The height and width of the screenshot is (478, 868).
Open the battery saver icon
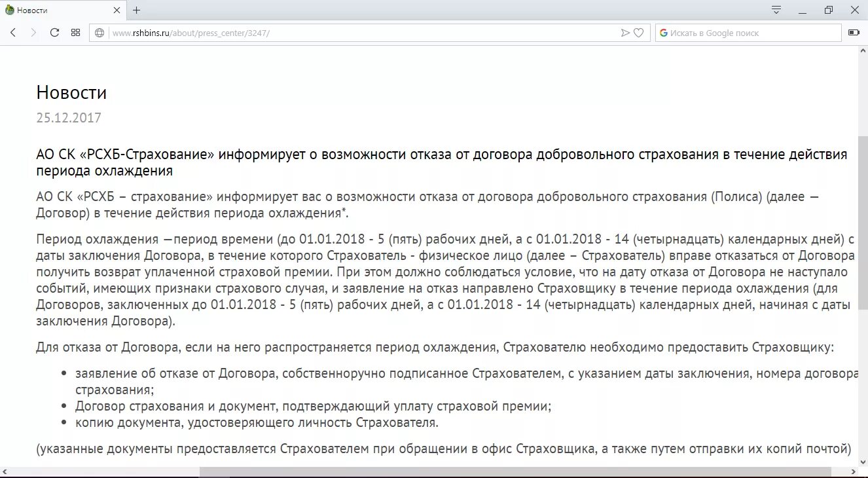(854, 33)
